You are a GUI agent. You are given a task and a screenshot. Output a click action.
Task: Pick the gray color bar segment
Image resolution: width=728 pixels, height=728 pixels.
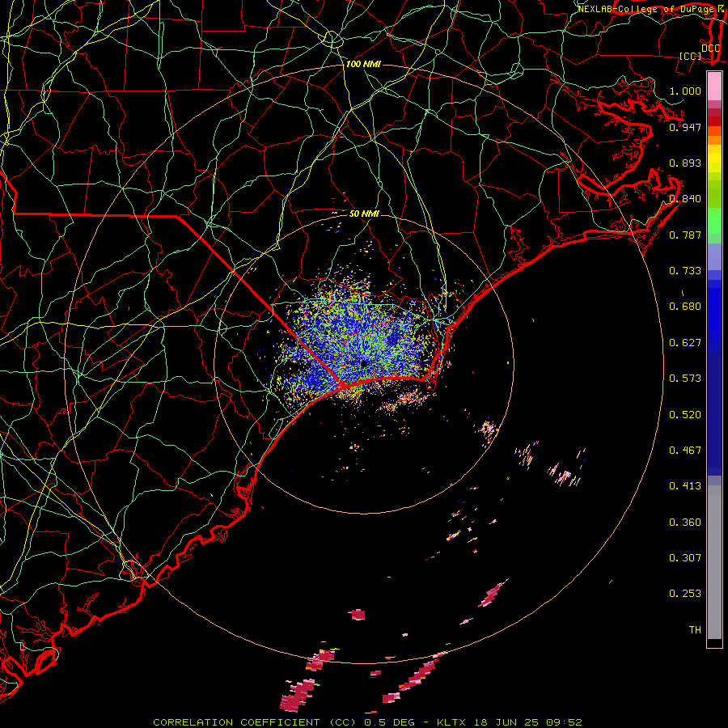point(714,562)
